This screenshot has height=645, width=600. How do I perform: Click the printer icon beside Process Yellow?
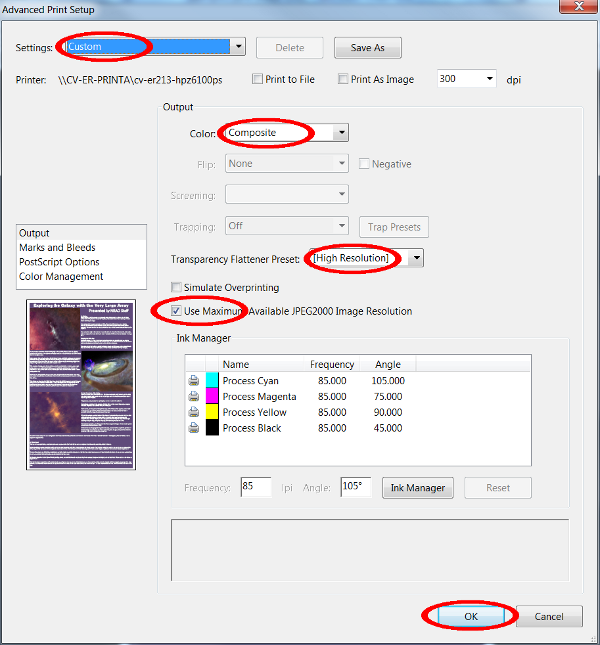193,412
